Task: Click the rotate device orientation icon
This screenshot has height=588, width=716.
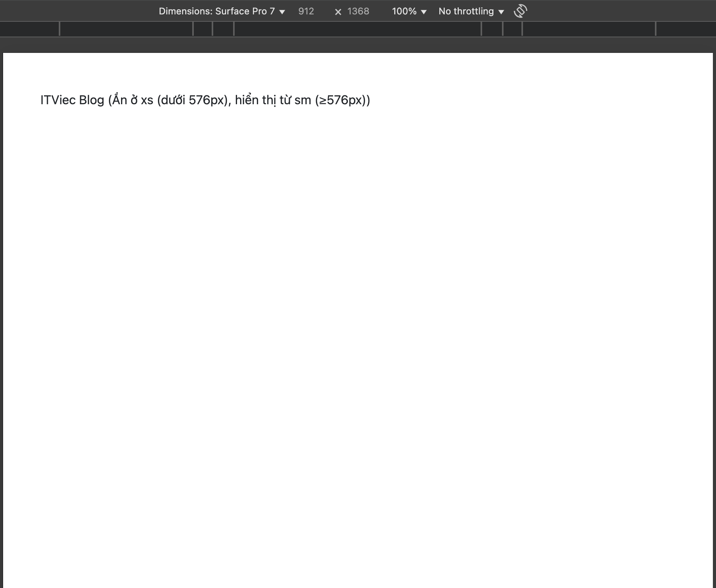Action: 520,11
